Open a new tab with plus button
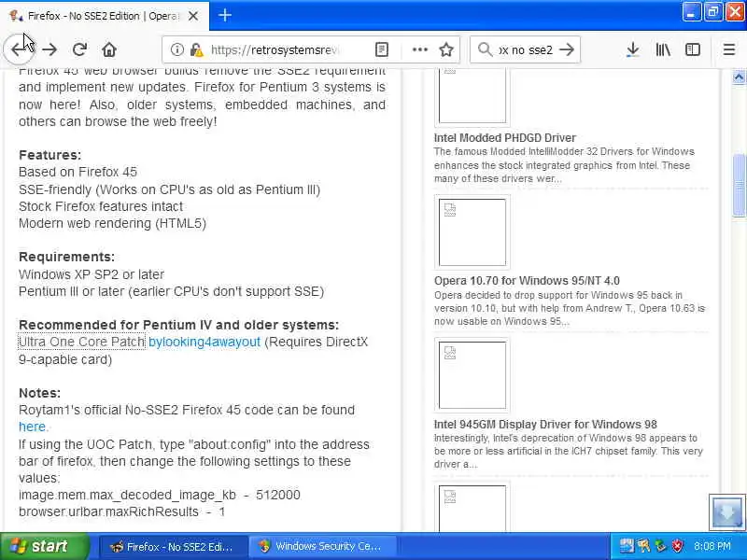The height and width of the screenshot is (560, 747). coord(225,15)
